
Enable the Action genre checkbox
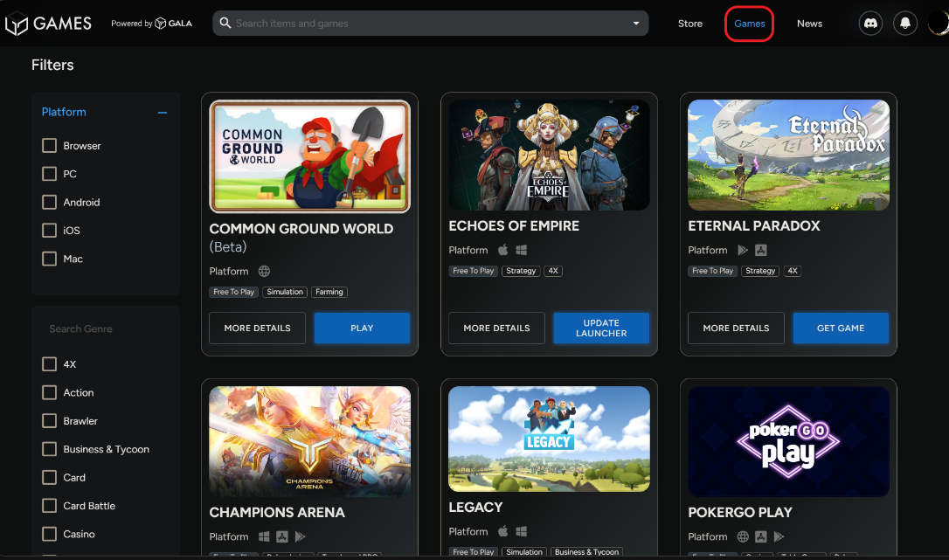[49, 392]
